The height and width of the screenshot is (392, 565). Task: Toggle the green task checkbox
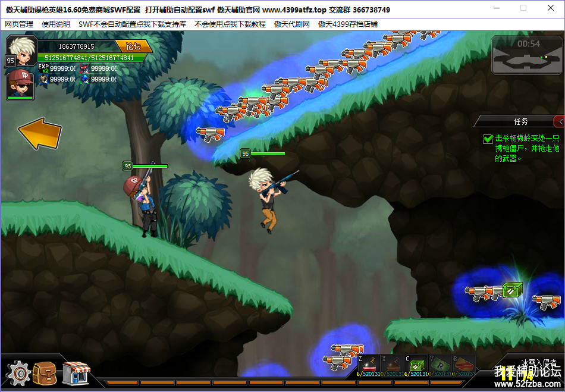tap(488, 139)
